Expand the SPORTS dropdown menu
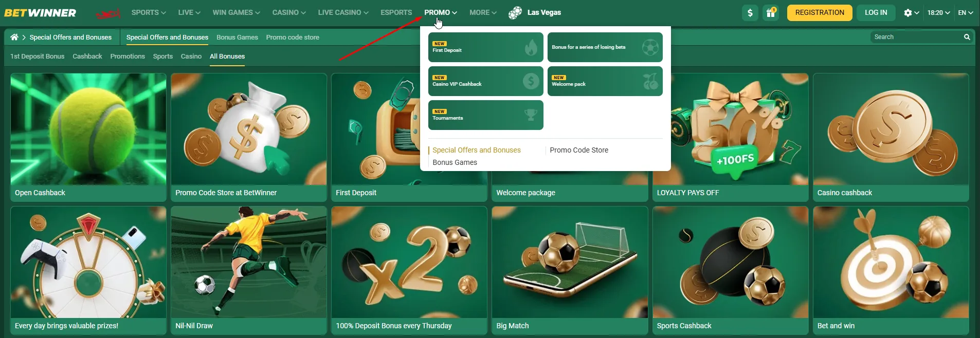 click(x=149, y=12)
